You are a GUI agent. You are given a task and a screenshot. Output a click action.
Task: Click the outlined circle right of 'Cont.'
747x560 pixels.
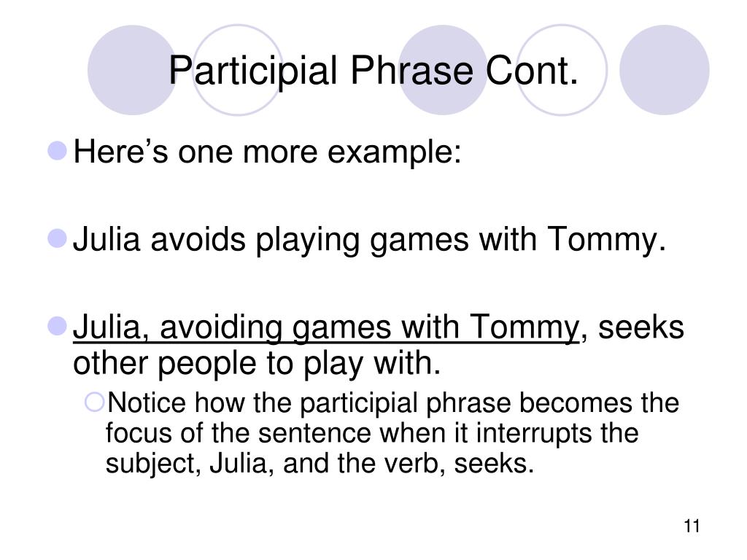562,70
